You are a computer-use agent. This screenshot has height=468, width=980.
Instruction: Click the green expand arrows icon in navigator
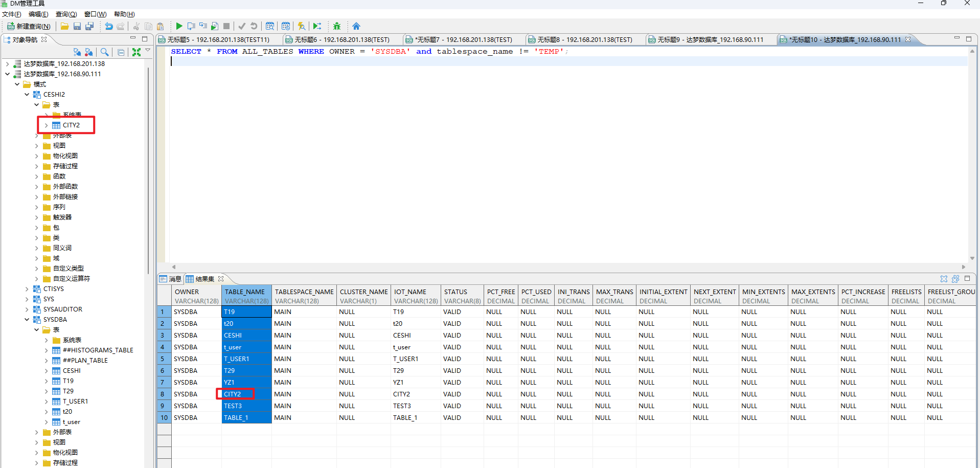click(x=136, y=52)
